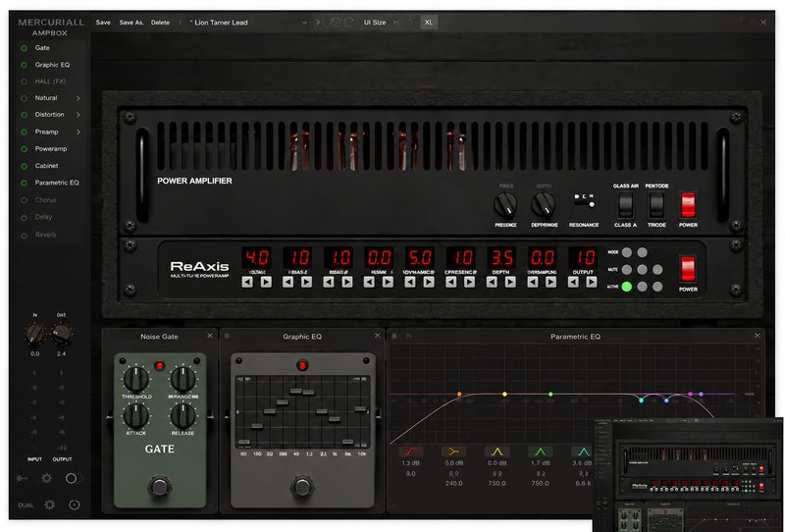The height and width of the screenshot is (532, 785).
Task: Click the Gate pedal Threshold knob
Action: [x=135, y=379]
